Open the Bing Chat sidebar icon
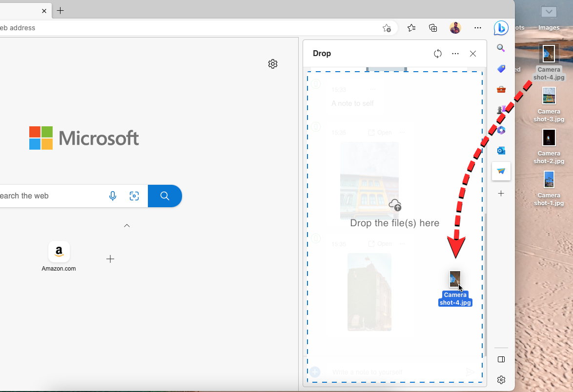The height and width of the screenshot is (392, 573). [501, 28]
